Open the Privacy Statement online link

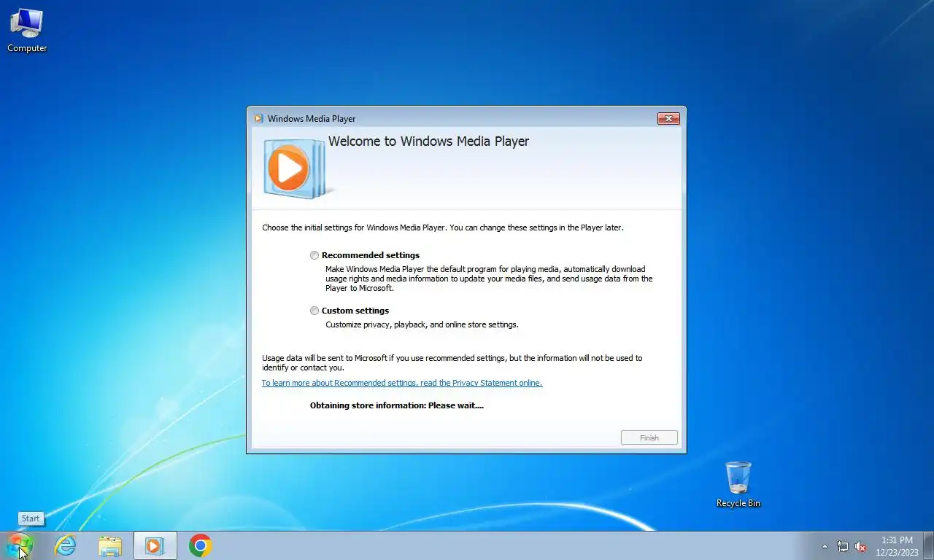click(402, 383)
